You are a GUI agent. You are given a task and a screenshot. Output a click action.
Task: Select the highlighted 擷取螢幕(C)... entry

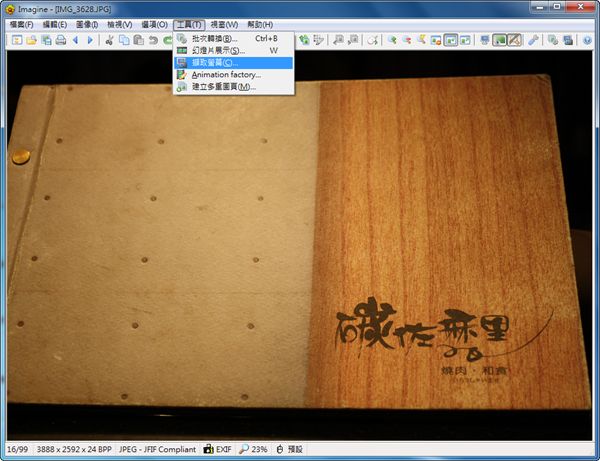point(233,63)
